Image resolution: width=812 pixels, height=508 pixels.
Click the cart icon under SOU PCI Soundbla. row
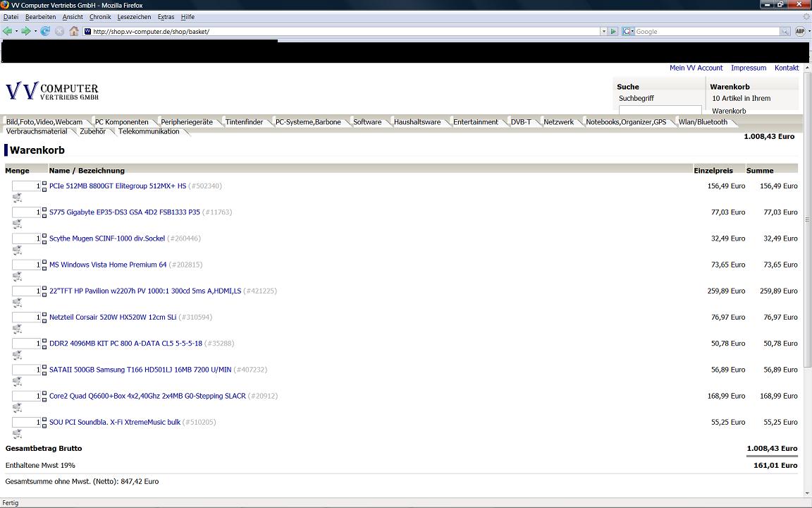pyautogui.click(x=17, y=434)
